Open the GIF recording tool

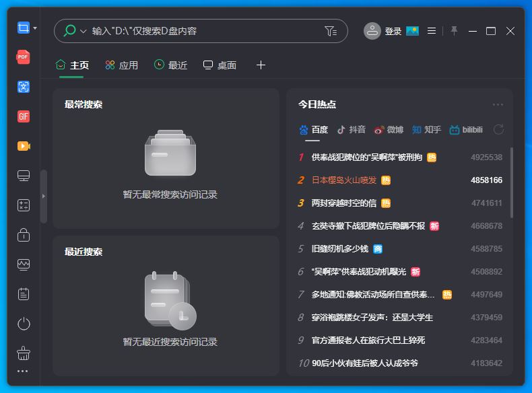pos(24,116)
